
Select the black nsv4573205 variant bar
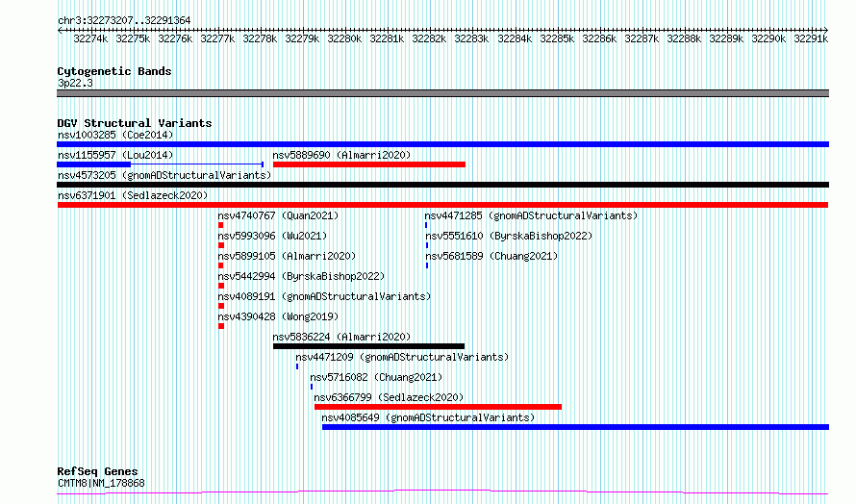pos(442,185)
